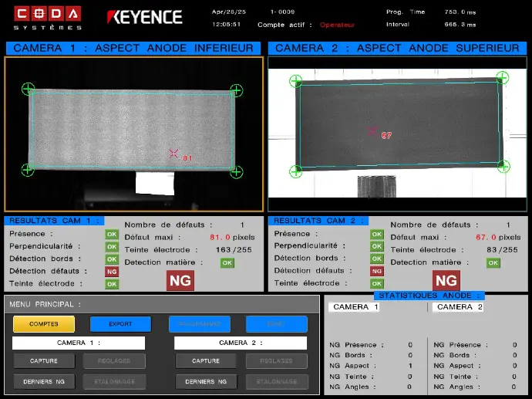Click the bottom-right green corner marker in Camera 2 image
The height and width of the screenshot is (399, 532).
(503, 167)
